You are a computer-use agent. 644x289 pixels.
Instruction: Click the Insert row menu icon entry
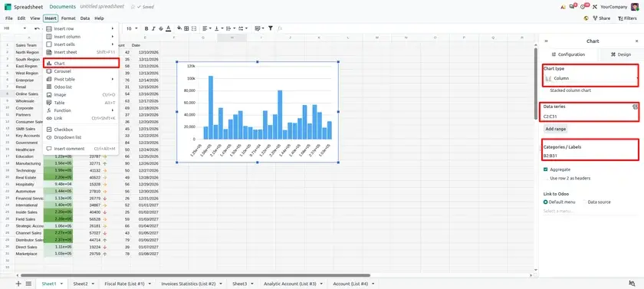(x=81, y=28)
